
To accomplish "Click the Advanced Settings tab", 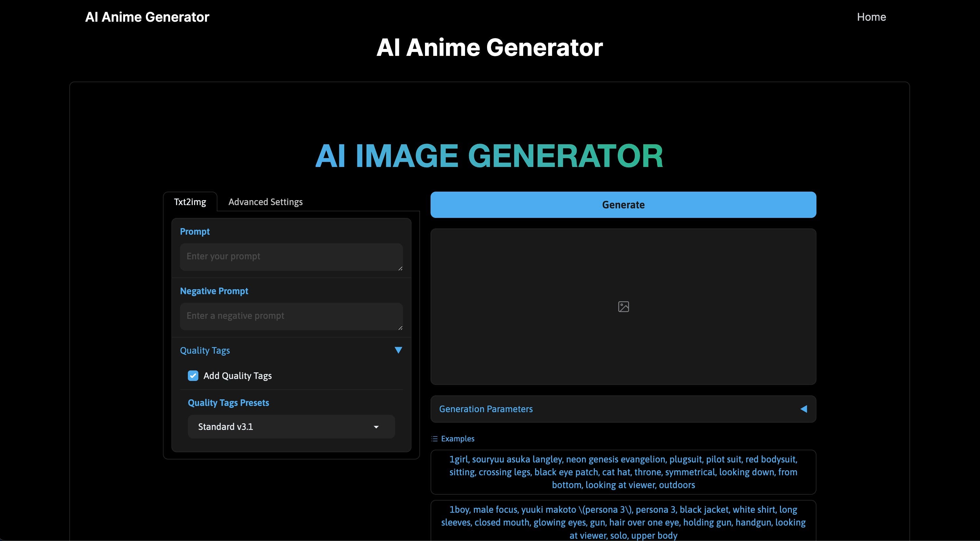I will pyautogui.click(x=265, y=201).
